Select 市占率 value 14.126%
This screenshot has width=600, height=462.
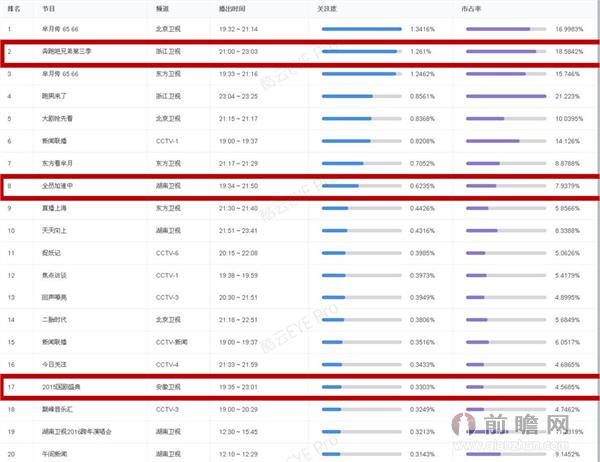tap(567, 141)
